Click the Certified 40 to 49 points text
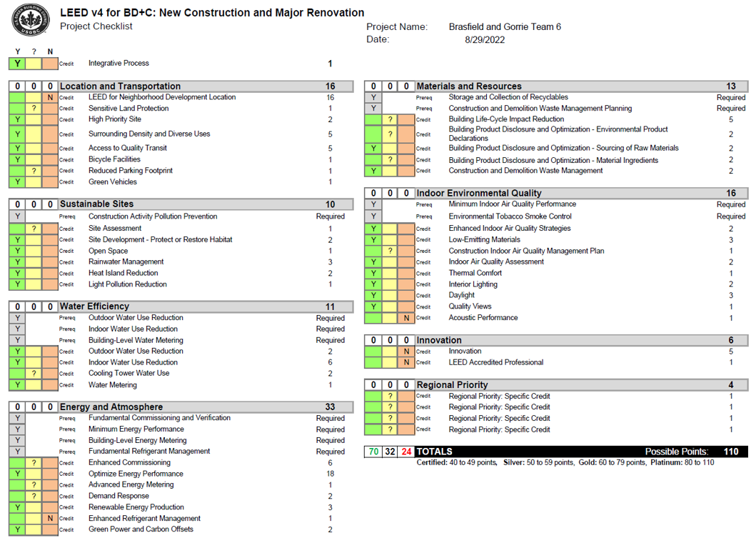This screenshot has height=543, width=756. click(x=457, y=462)
